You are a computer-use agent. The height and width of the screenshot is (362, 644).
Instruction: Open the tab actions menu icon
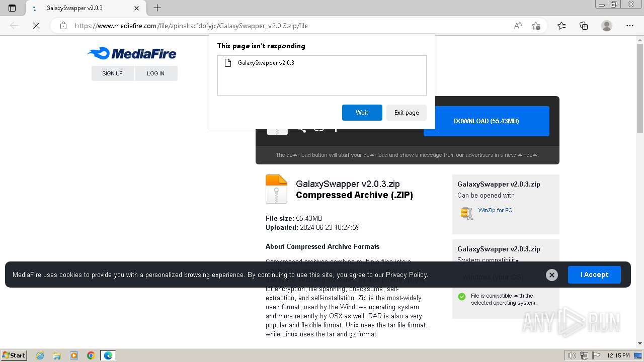tap(12, 8)
